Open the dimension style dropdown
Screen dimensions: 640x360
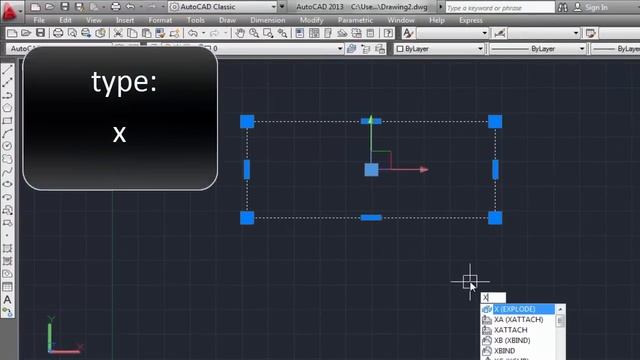[544, 33]
